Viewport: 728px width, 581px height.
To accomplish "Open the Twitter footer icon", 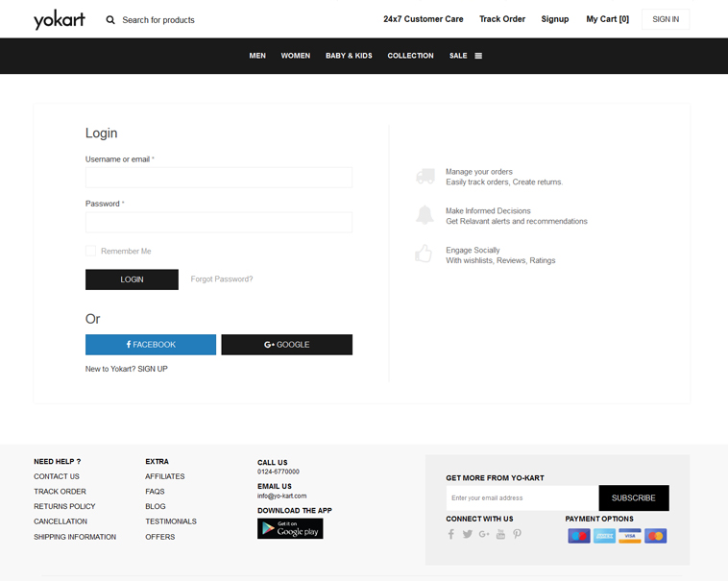I will (x=468, y=534).
